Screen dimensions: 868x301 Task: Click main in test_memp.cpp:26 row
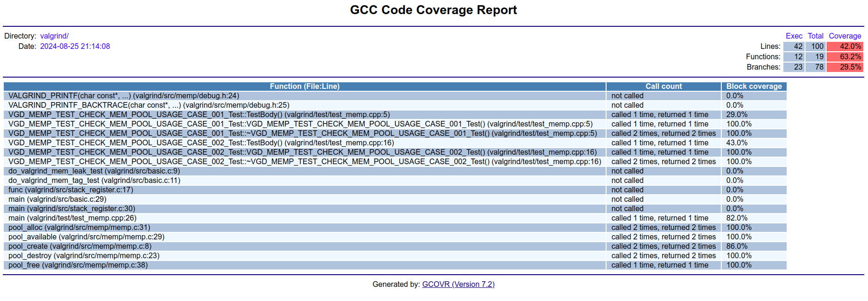pyautogui.click(x=72, y=218)
